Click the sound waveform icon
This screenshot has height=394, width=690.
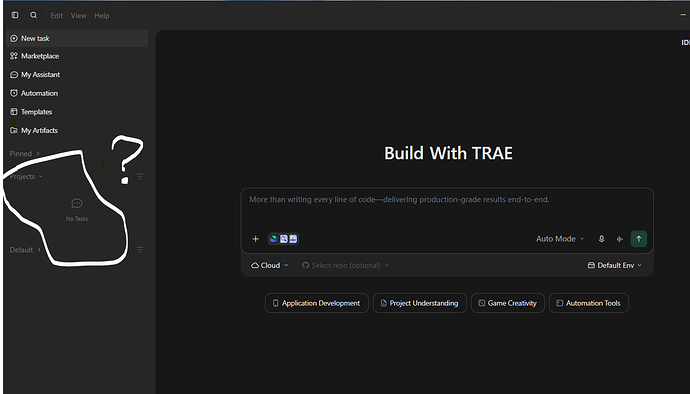click(x=620, y=239)
